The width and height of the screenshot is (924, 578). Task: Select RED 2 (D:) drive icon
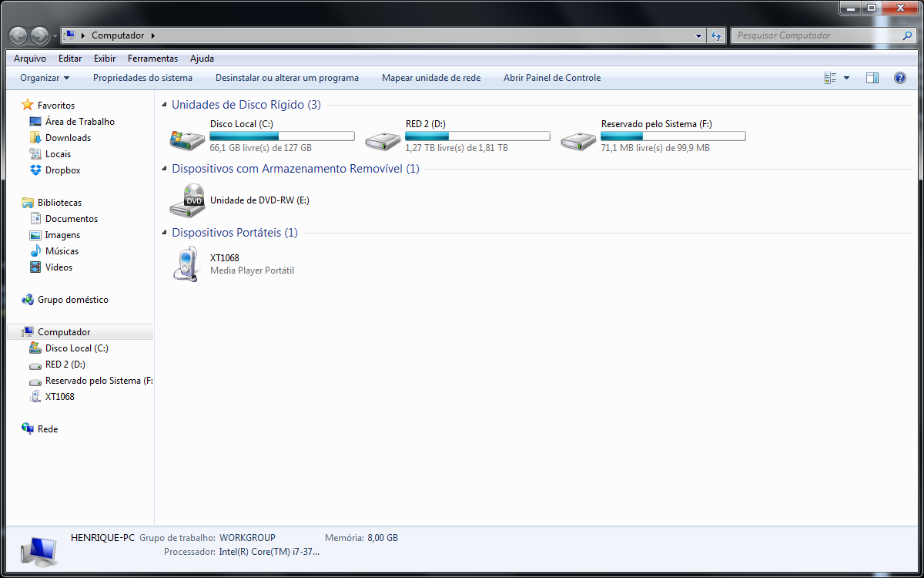[383, 139]
